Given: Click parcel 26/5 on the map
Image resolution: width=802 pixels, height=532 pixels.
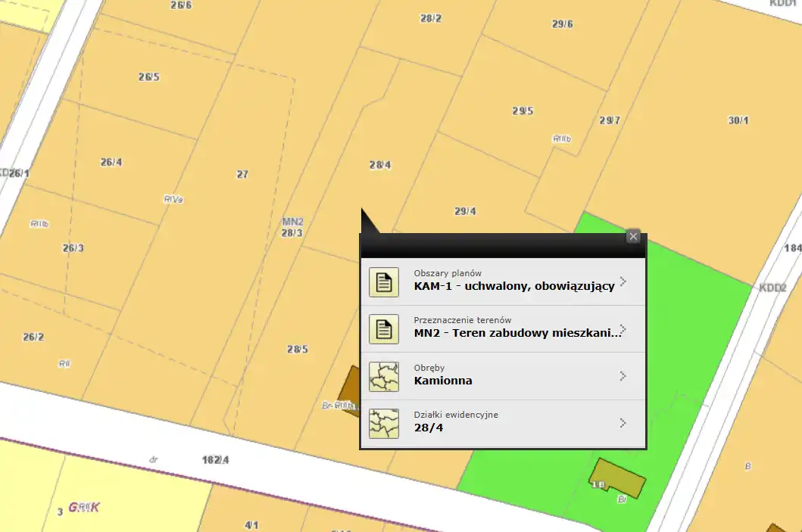Looking at the screenshot, I should click(x=149, y=77).
